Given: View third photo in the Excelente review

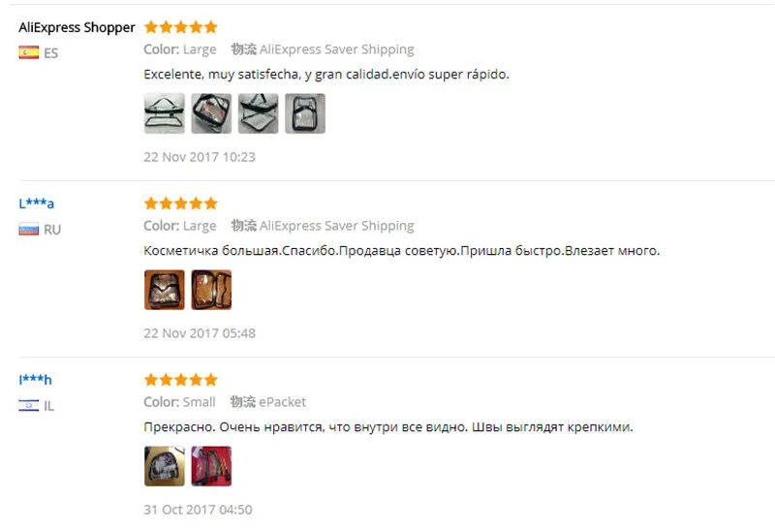Looking at the screenshot, I should 258,113.
